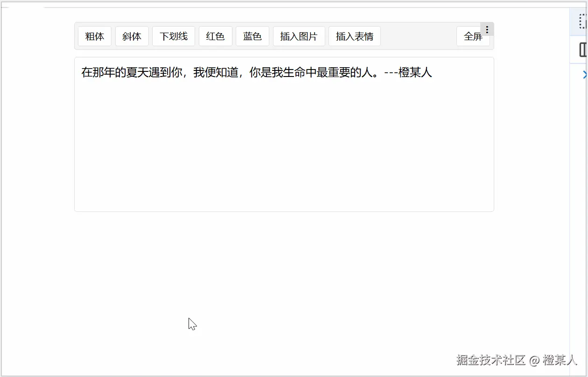The image size is (588, 377).
Task: Bold the quote using the first toolbar button
Action: pos(94,36)
